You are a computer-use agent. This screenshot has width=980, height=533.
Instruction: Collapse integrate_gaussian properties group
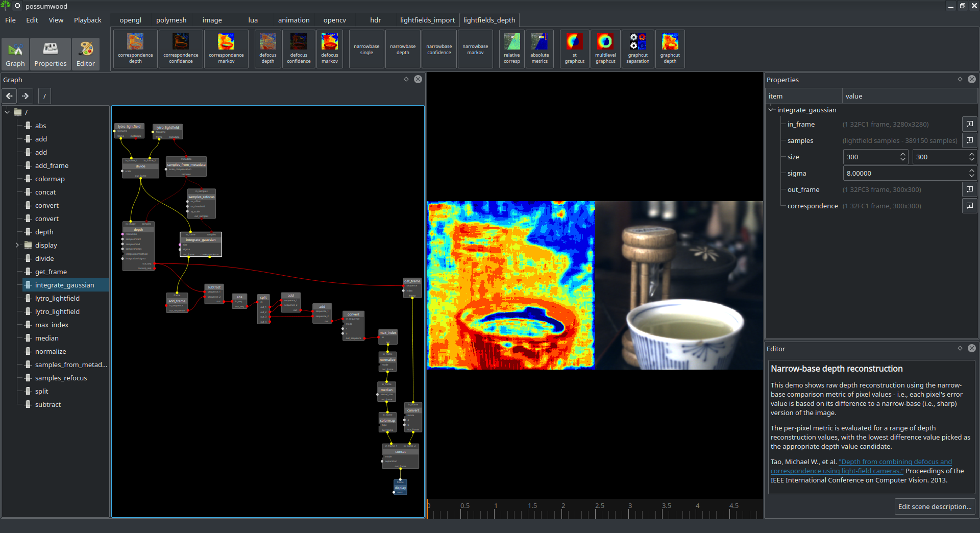[771, 110]
